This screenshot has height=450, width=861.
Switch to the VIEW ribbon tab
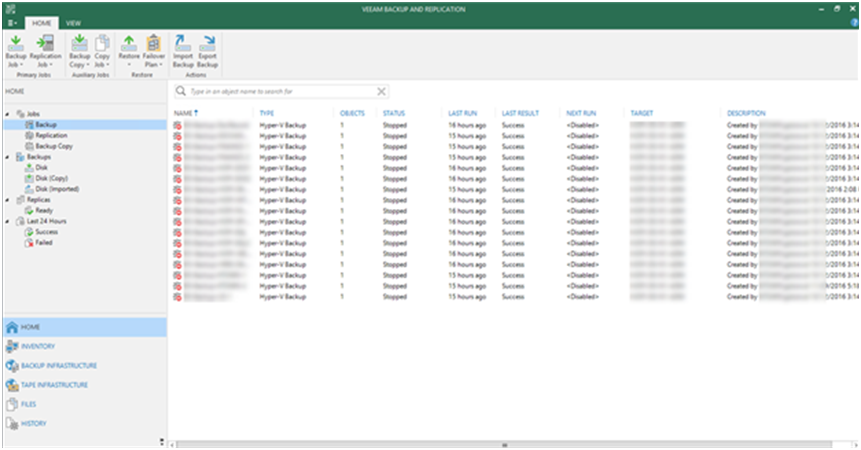tap(73, 23)
